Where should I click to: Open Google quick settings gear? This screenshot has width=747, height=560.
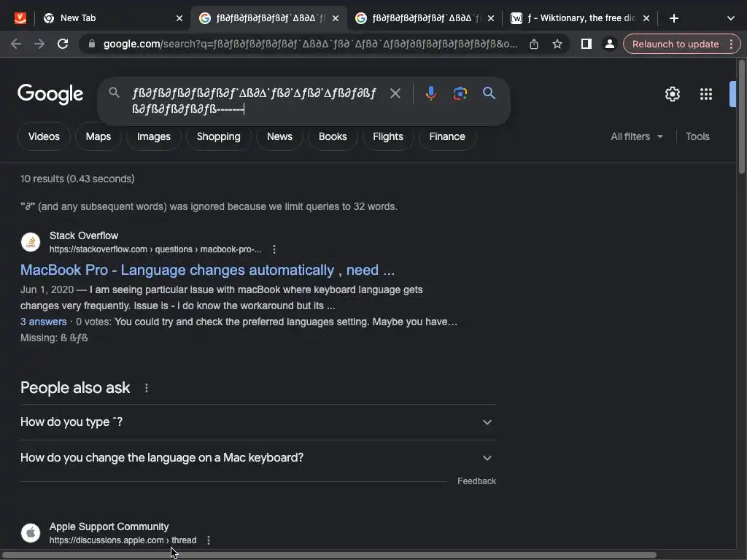pyautogui.click(x=672, y=94)
